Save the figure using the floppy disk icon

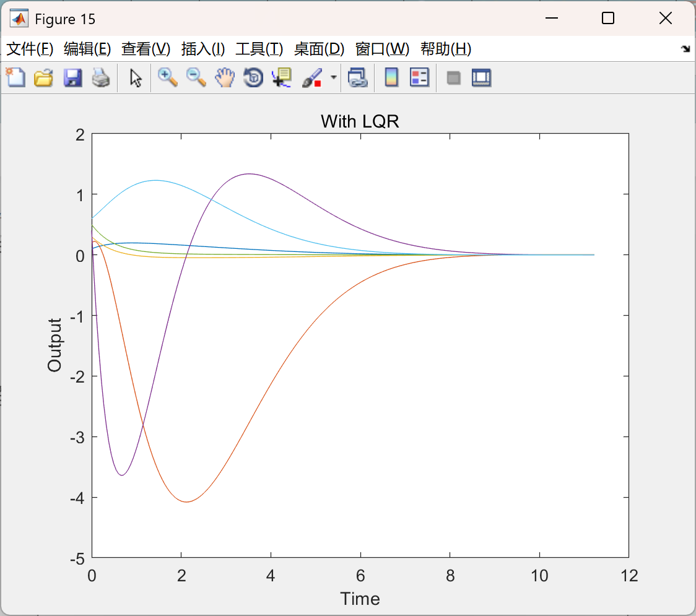pyautogui.click(x=73, y=77)
